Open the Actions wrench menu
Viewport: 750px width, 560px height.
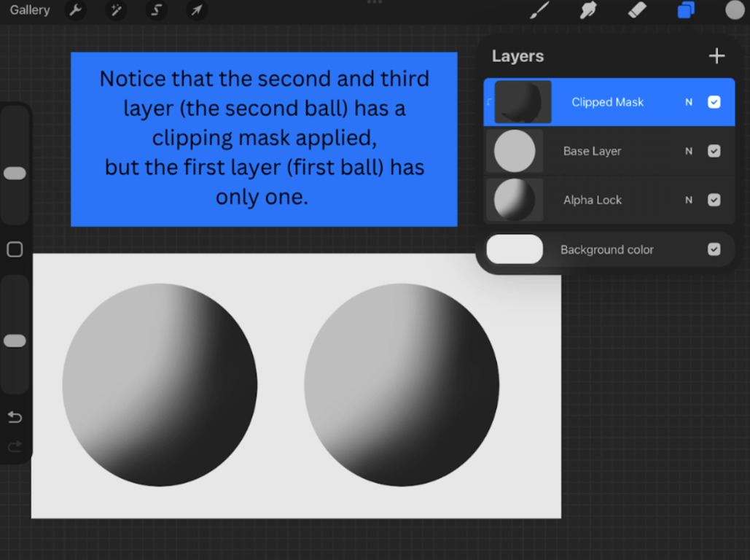click(75, 9)
